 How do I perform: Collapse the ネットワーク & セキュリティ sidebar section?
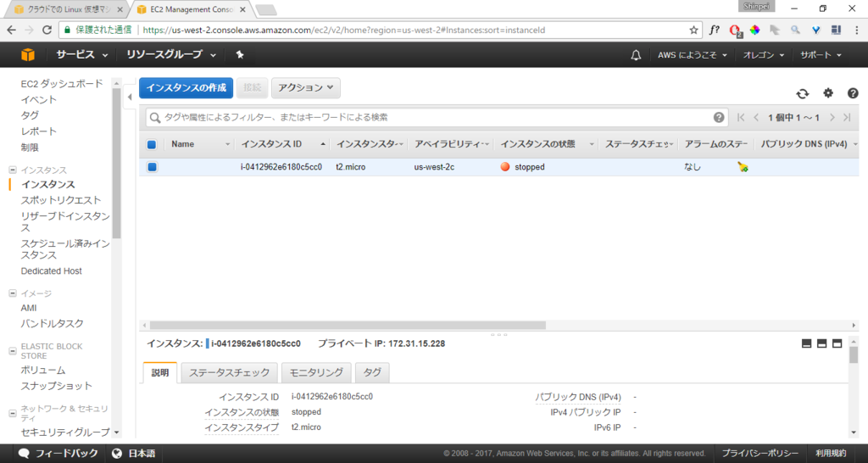(x=13, y=413)
